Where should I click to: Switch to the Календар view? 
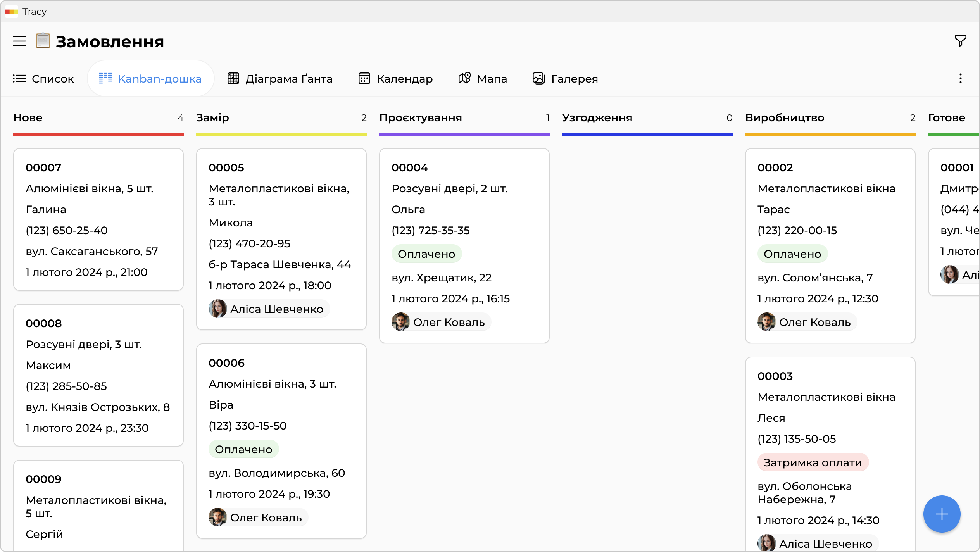395,79
